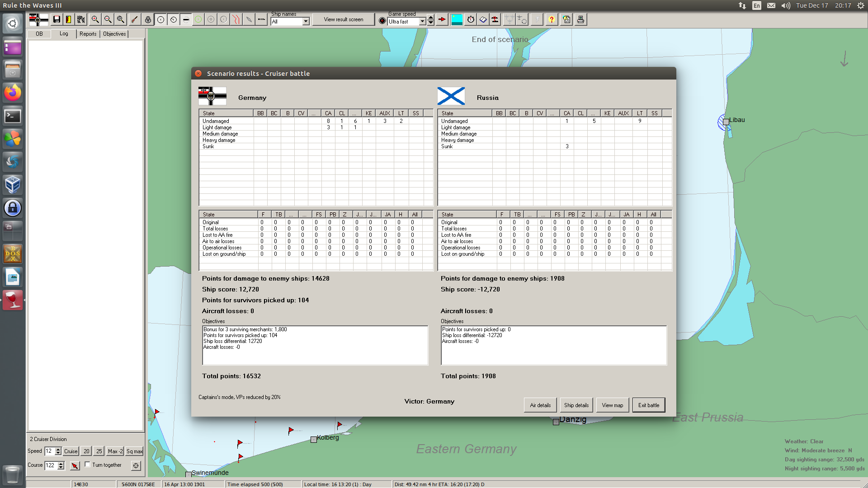Click the red arrow set-course icon
The image size is (868, 488).
pos(75,465)
